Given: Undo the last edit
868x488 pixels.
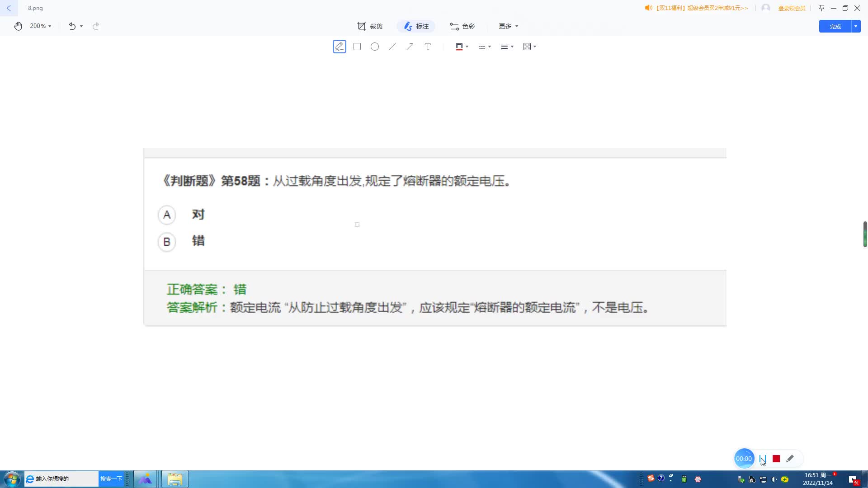Looking at the screenshot, I should 72,26.
